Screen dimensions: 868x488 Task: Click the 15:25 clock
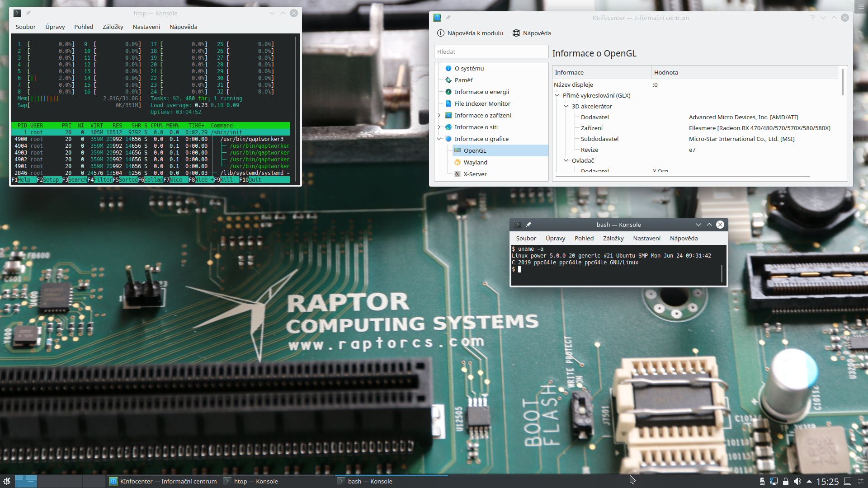(x=827, y=482)
